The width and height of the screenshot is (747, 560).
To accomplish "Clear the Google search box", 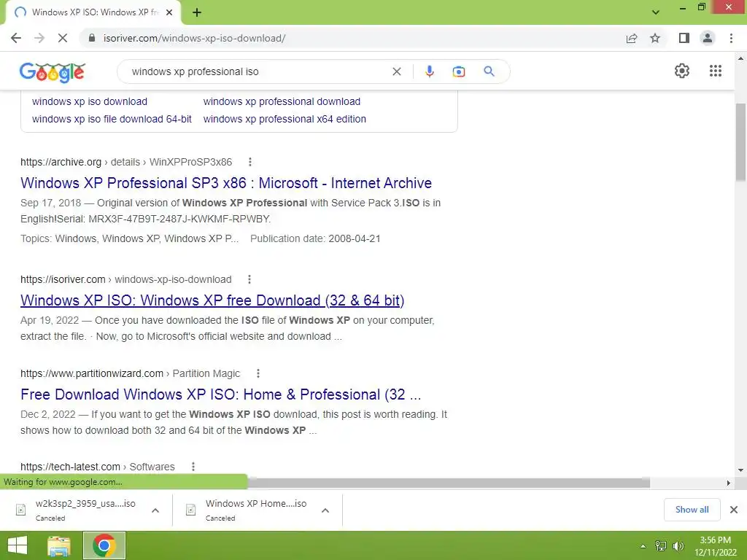I will click(396, 71).
